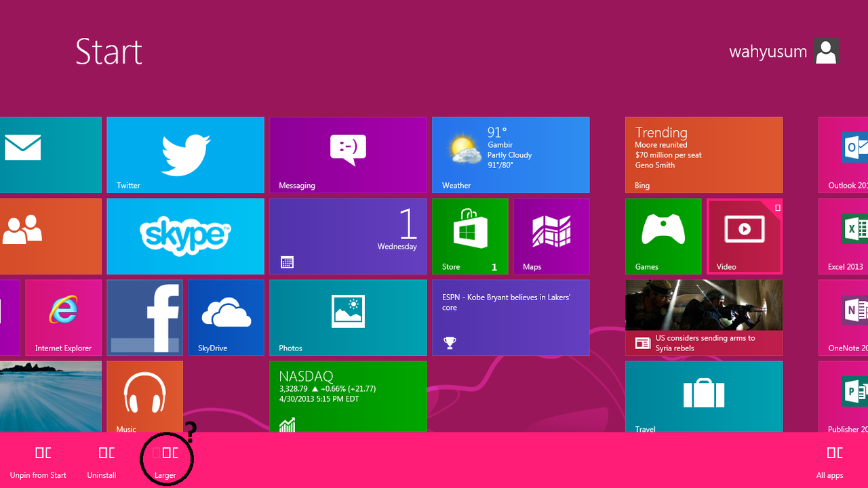Screen dimensions: 868x488
Task: Open the NASDAQ finance tile
Action: (x=348, y=396)
